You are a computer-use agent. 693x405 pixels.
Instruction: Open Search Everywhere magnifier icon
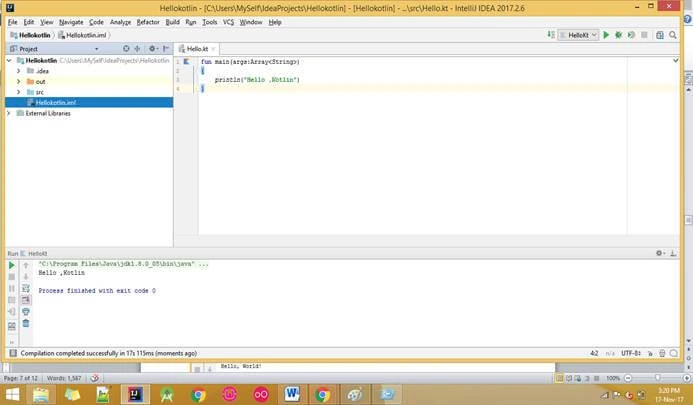coord(673,35)
